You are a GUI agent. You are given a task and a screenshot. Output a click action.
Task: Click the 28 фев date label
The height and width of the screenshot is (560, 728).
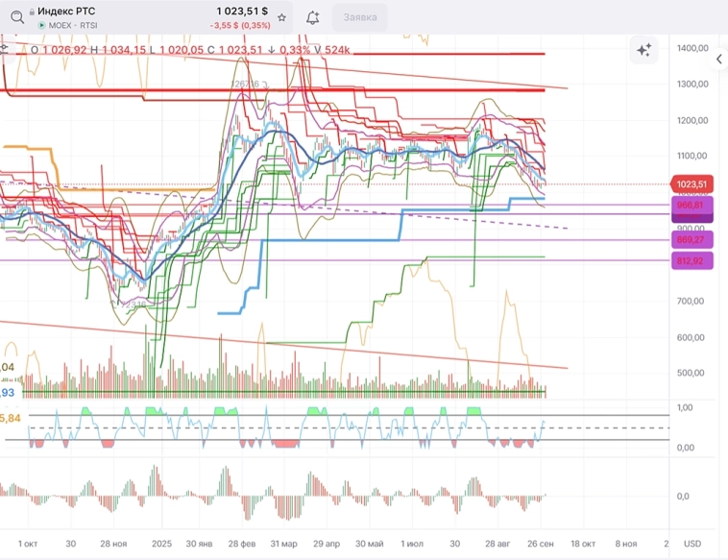point(242,544)
